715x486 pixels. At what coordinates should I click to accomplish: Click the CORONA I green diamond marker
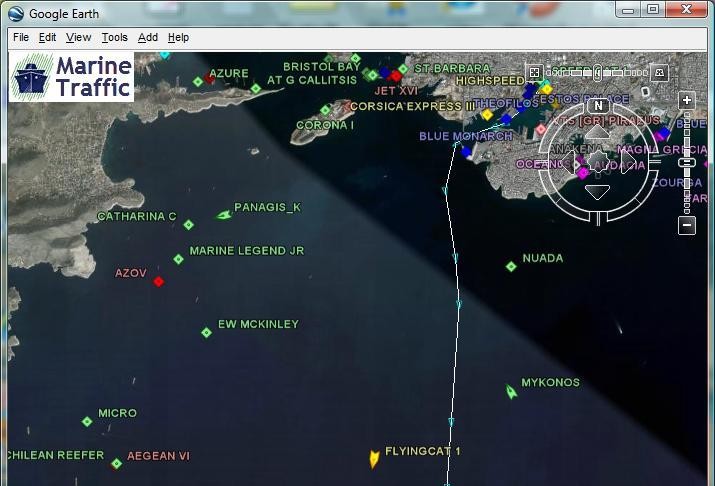coord(325,110)
